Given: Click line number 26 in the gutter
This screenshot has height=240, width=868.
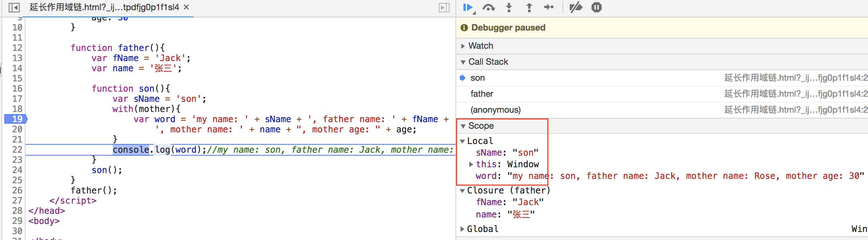Looking at the screenshot, I should click(x=17, y=191).
